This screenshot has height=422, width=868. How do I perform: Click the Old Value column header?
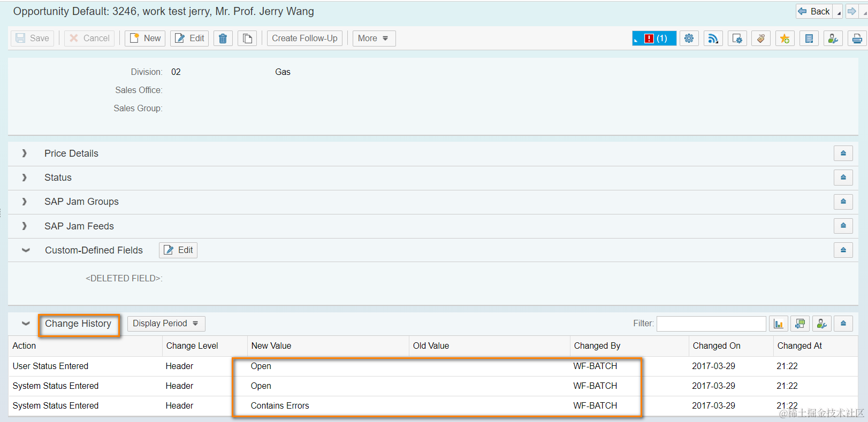pyautogui.click(x=490, y=346)
